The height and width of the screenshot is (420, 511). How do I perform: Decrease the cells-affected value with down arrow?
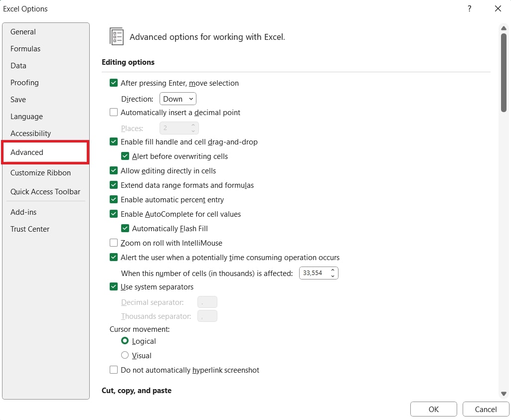point(333,276)
